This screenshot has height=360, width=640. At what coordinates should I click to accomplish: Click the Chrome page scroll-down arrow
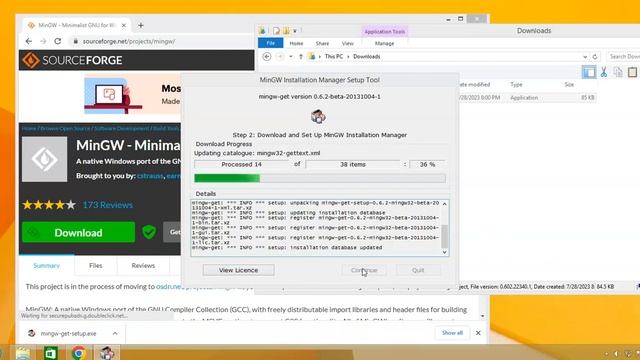coord(483,316)
